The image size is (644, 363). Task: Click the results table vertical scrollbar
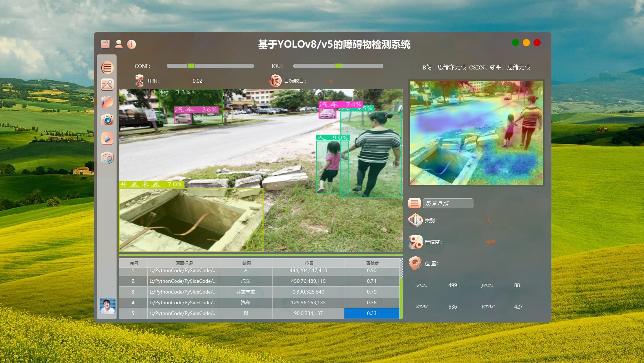click(x=401, y=288)
